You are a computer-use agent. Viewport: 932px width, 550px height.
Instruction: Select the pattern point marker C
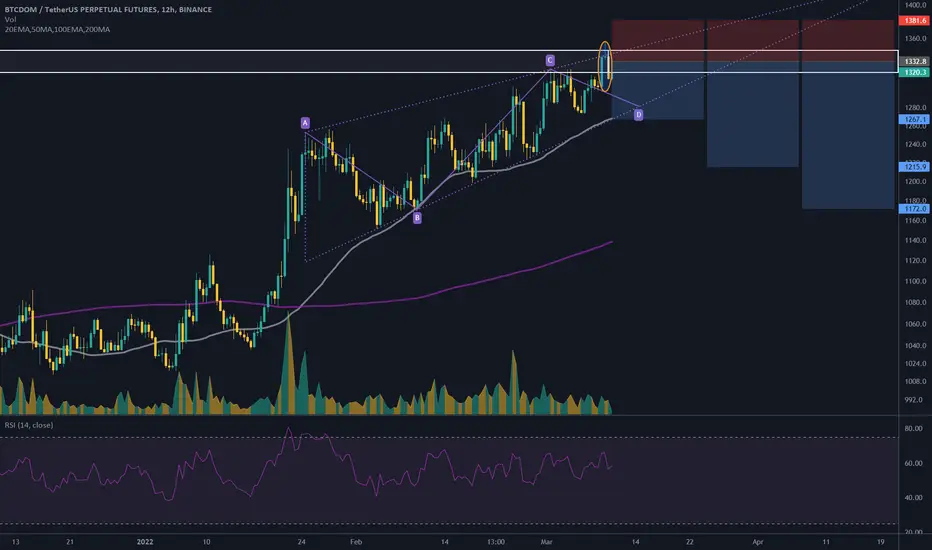click(x=550, y=60)
